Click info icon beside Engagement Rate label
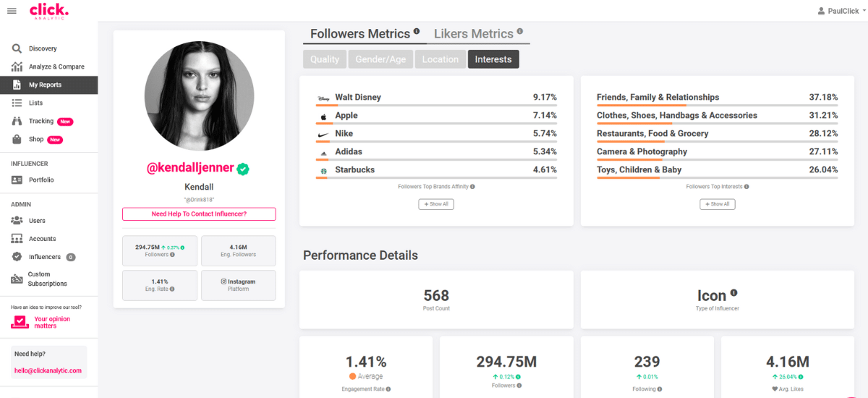The image size is (868, 398). coord(388,389)
